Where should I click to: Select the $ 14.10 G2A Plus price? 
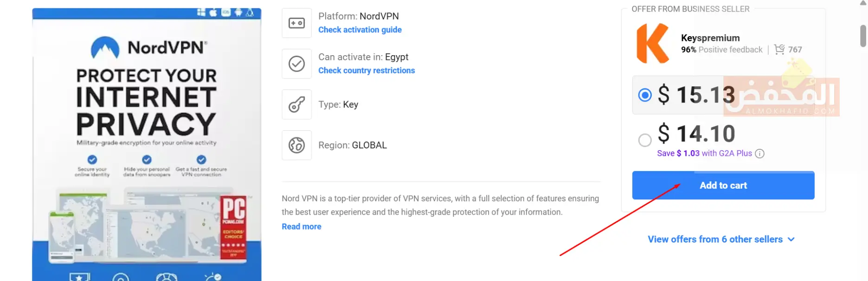[x=645, y=140]
